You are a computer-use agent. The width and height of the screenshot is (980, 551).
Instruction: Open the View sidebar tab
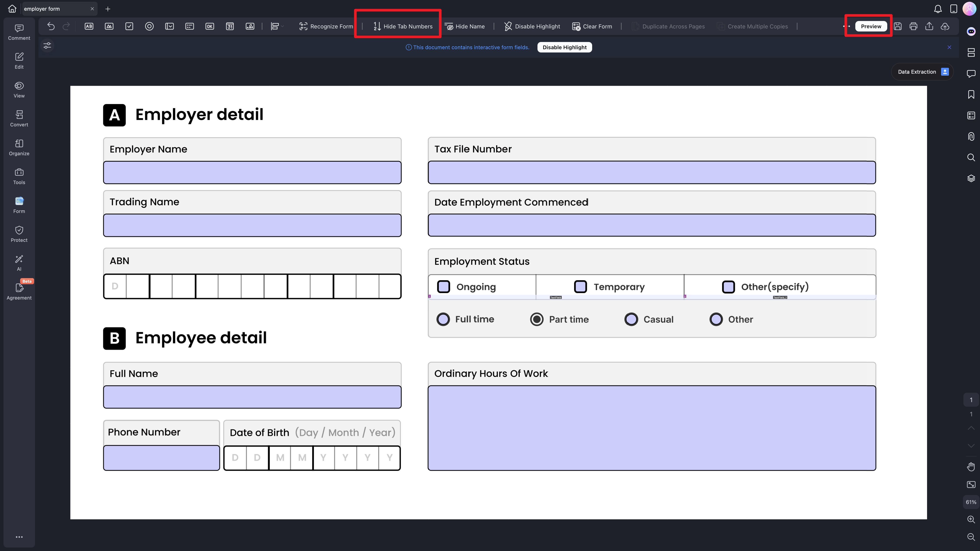19,90
